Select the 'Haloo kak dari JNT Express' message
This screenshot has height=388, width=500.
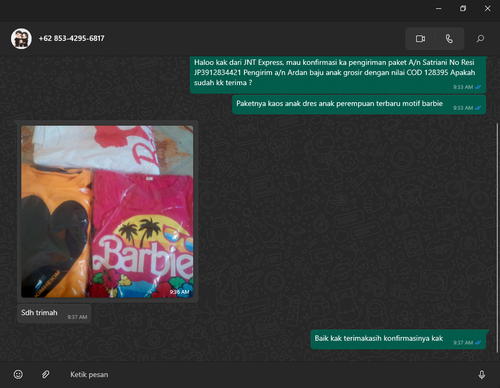pos(338,75)
